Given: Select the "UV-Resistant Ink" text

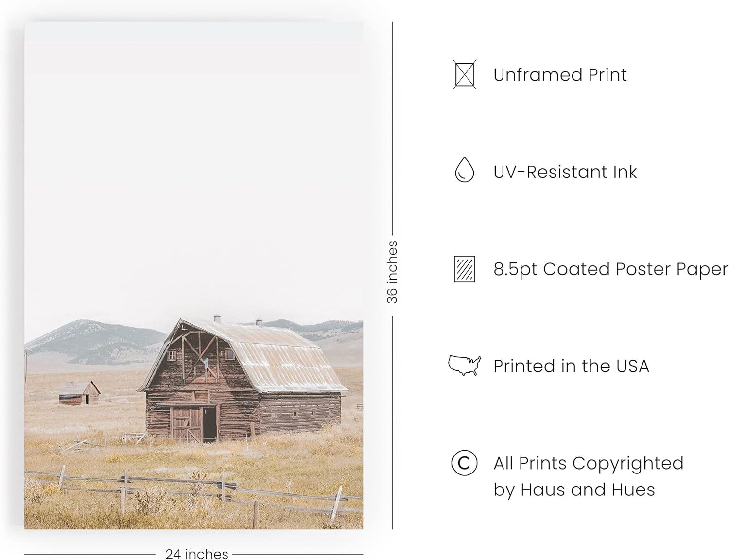Looking at the screenshot, I should click(x=565, y=172).
